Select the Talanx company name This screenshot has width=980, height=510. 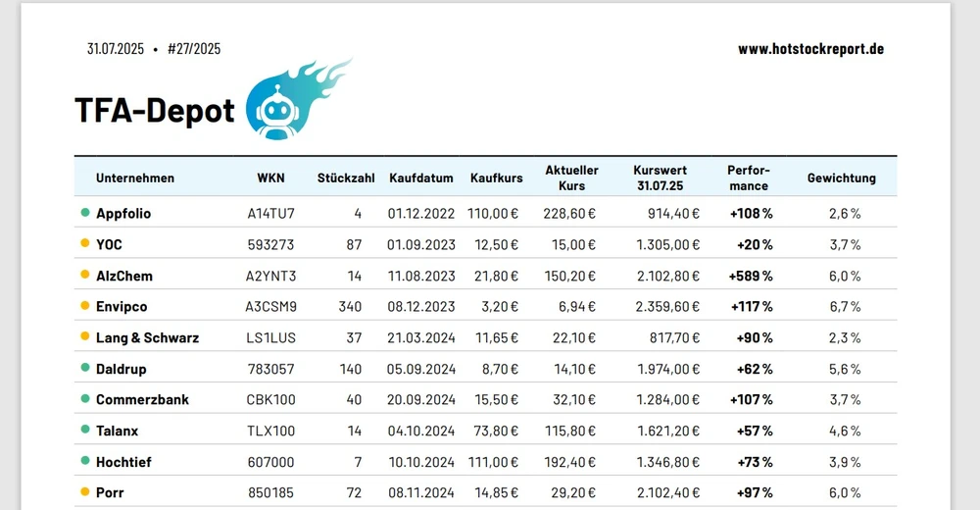[118, 431]
